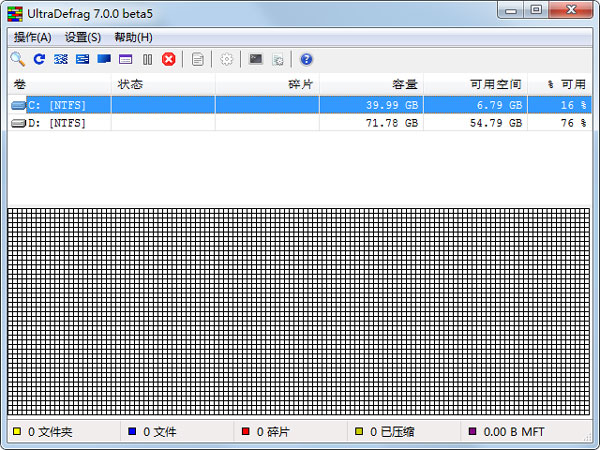This screenshot has width=600, height=450.
Task: Click the blue 文件 legend swatch
Action: point(132,432)
